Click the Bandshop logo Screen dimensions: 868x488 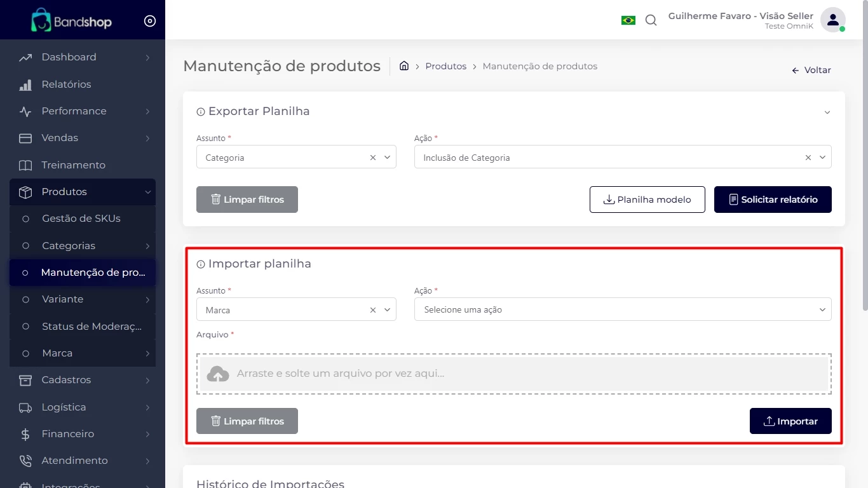pyautogui.click(x=71, y=20)
